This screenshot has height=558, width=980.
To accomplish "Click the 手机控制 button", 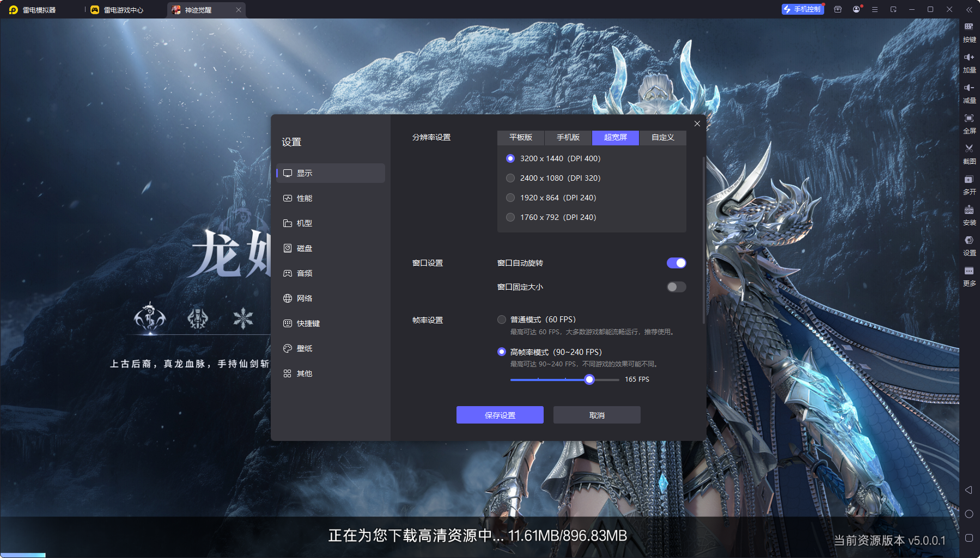I will [802, 9].
